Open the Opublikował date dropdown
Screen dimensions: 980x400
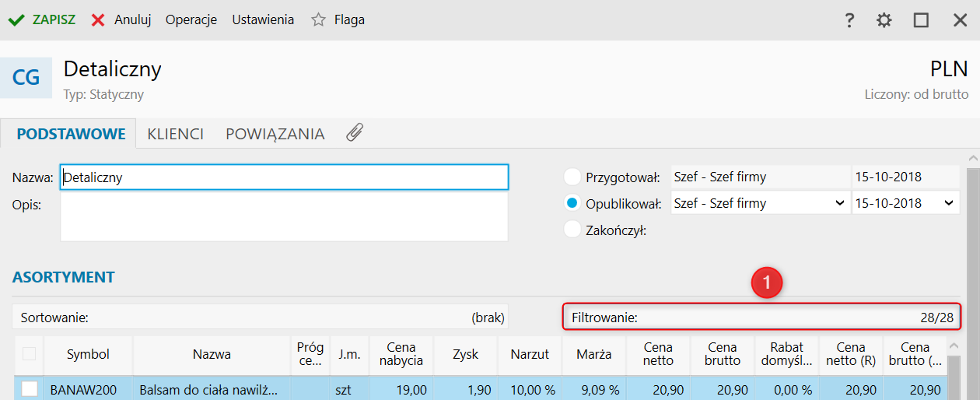(x=948, y=203)
